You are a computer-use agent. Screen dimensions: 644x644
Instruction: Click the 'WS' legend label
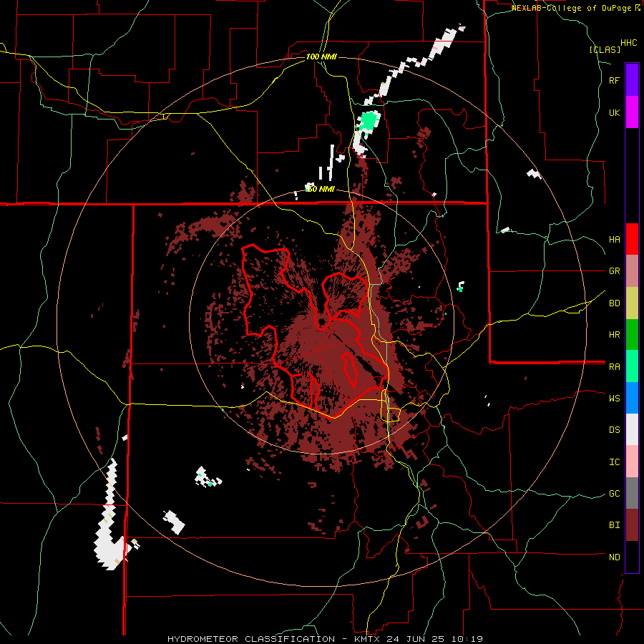click(x=614, y=399)
